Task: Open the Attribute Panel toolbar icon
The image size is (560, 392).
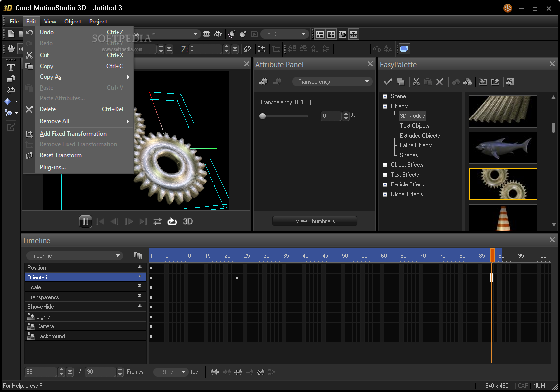Action: click(x=320, y=34)
